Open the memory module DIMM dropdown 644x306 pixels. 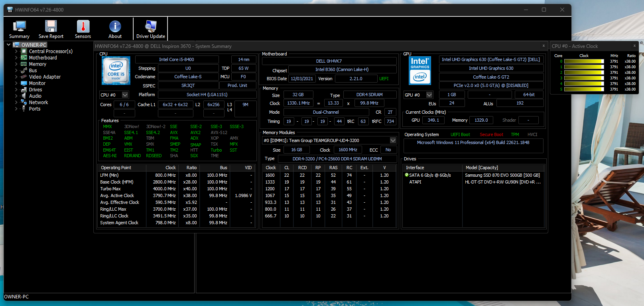coord(393,140)
